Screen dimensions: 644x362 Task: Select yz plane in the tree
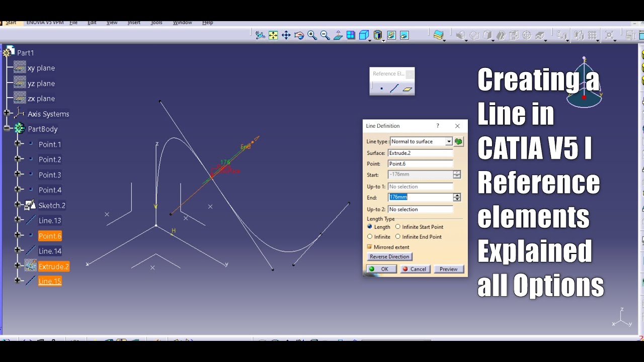click(41, 83)
